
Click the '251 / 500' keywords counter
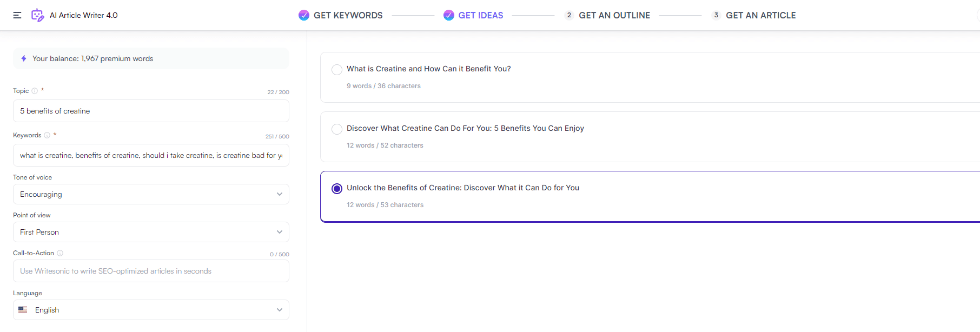click(x=277, y=136)
